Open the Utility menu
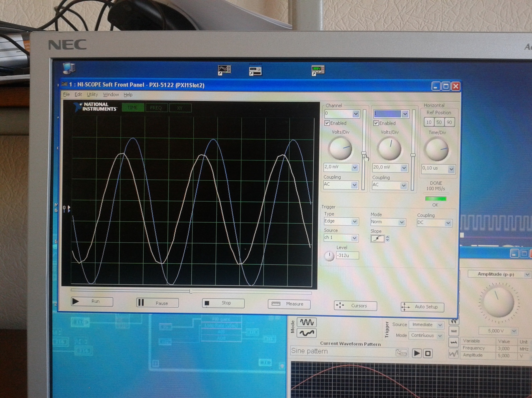This screenshot has height=398, width=532. pos(92,94)
